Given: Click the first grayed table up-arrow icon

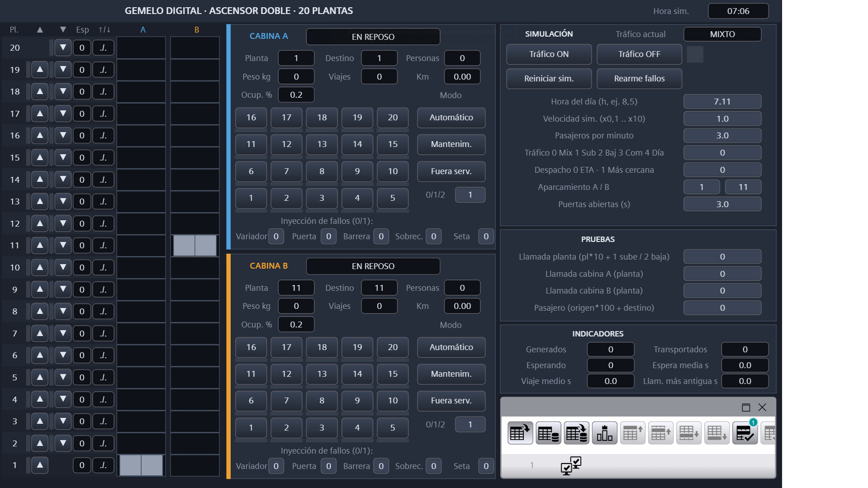Looking at the screenshot, I should [632, 433].
